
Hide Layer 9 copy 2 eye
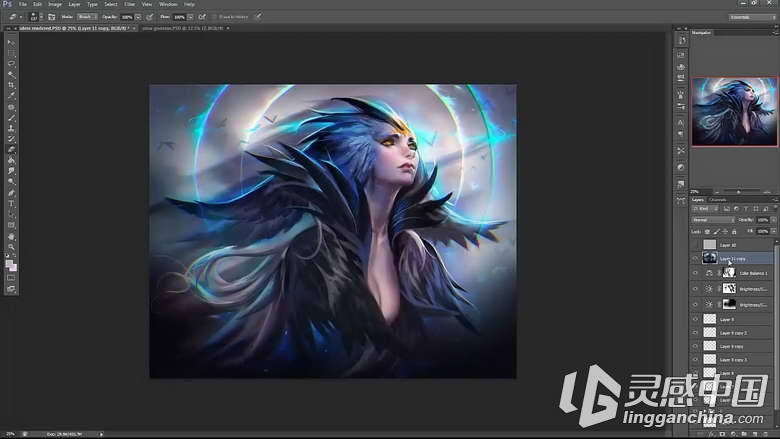tap(695, 333)
